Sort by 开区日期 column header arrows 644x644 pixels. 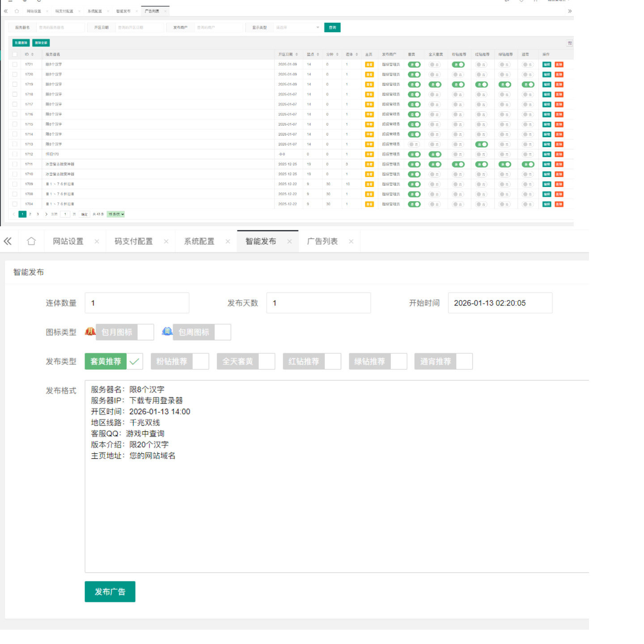[x=296, y=55]
